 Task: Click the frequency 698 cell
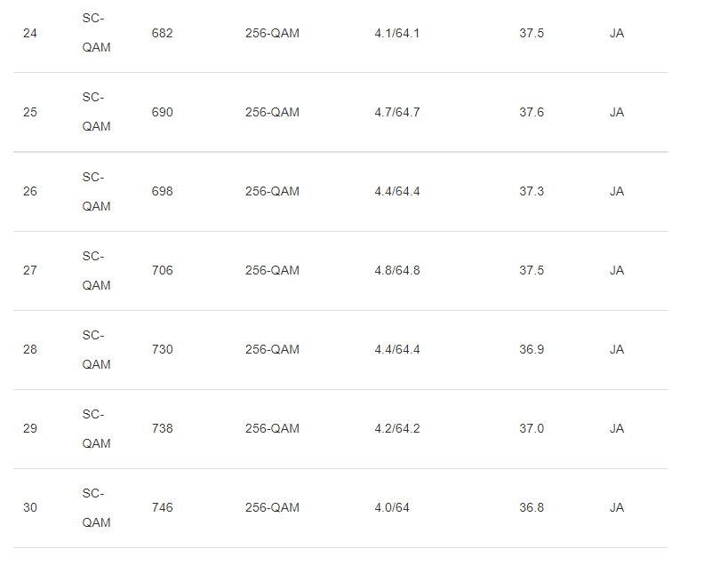(x=163, y=192)
